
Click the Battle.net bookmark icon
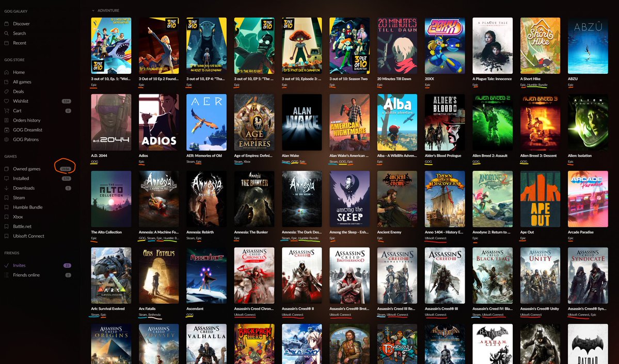6,226
